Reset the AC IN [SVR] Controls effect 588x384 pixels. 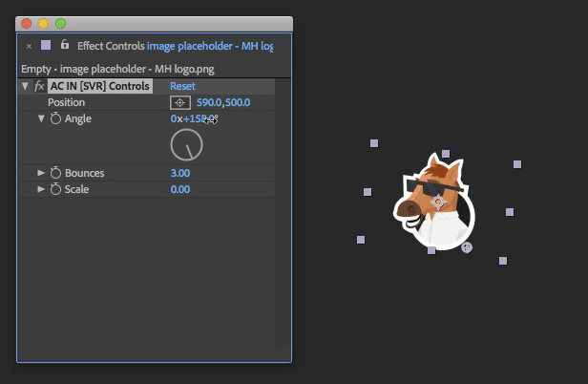[x=182, y=86]
